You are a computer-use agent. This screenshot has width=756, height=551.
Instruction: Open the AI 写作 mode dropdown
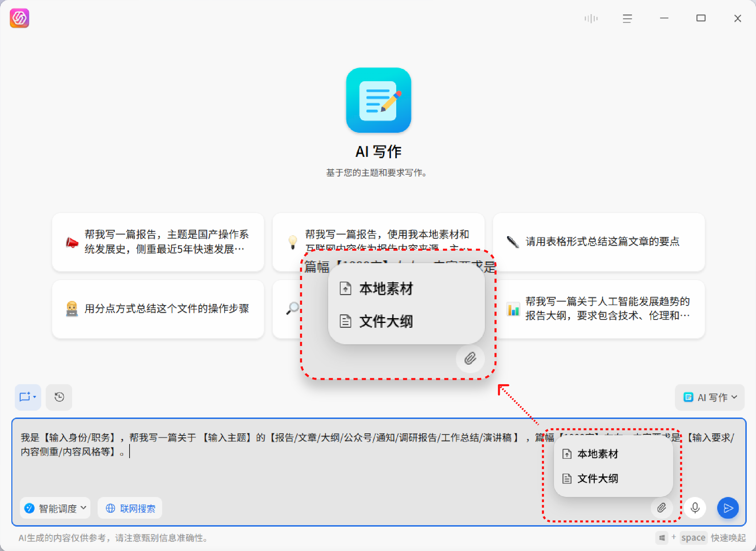tap(710, 397)
